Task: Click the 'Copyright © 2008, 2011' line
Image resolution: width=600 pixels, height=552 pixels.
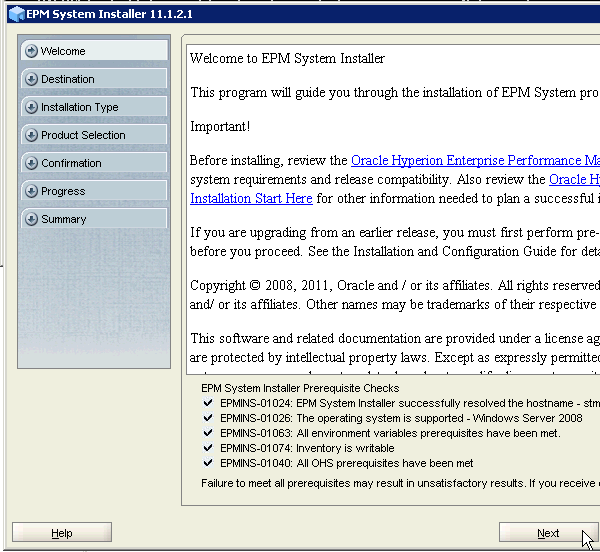Action: click(395, 286)
